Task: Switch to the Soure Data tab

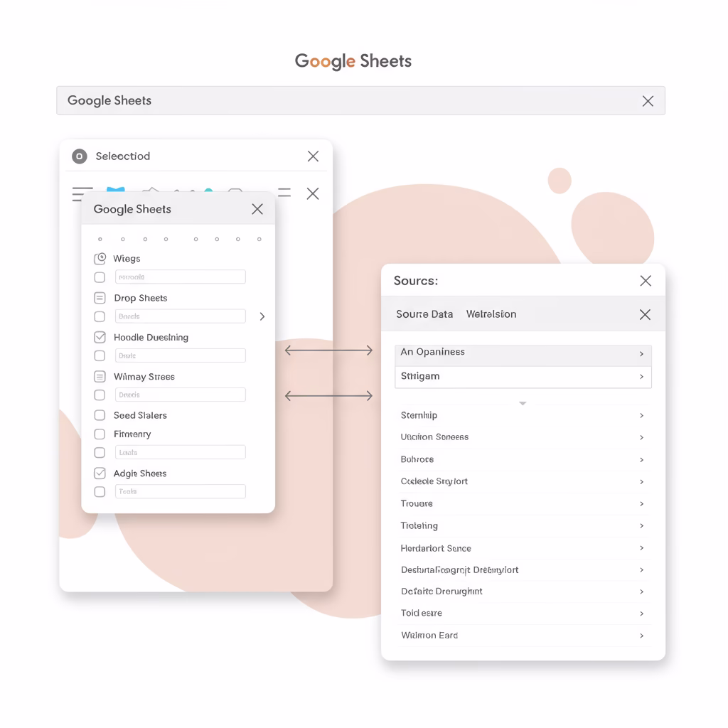Action: click(x=424, y=314)
